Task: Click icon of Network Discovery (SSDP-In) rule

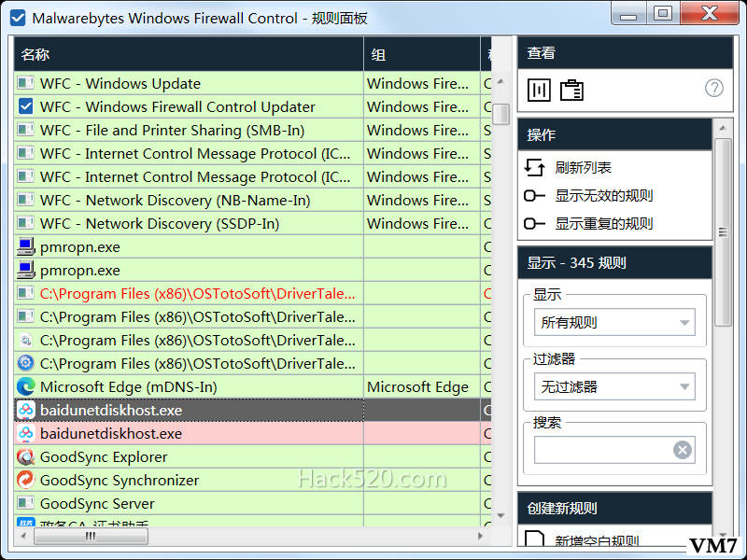Action: pos(26,223)
